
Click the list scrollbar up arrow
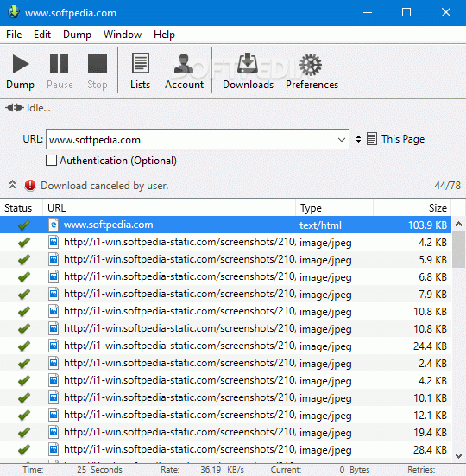459,224
